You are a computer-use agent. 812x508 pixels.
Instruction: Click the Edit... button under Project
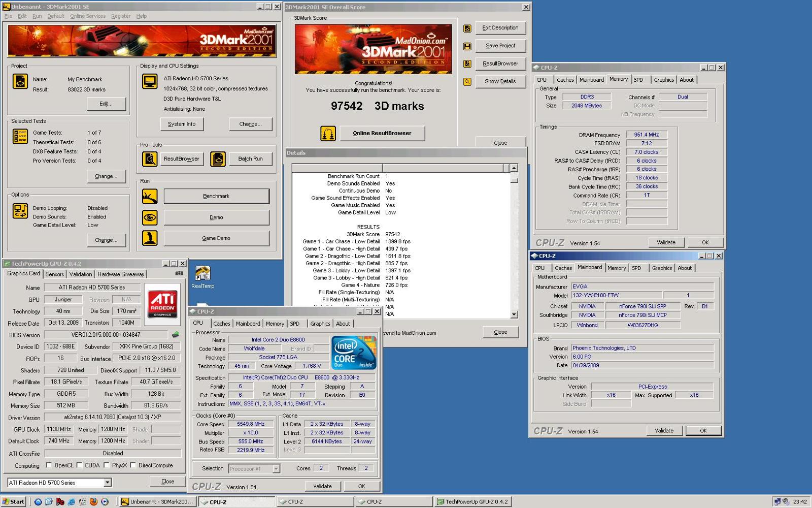point(106,104)
